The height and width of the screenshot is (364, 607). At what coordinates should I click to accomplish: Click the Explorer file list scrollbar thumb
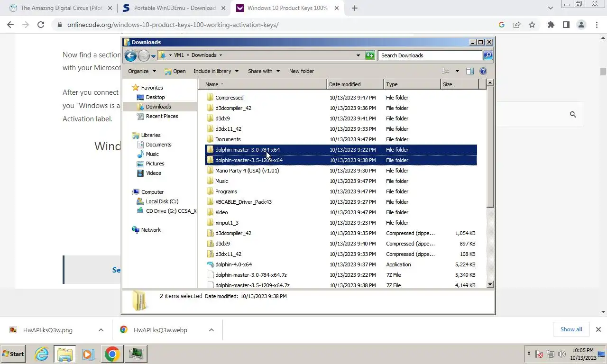point(490,147)
